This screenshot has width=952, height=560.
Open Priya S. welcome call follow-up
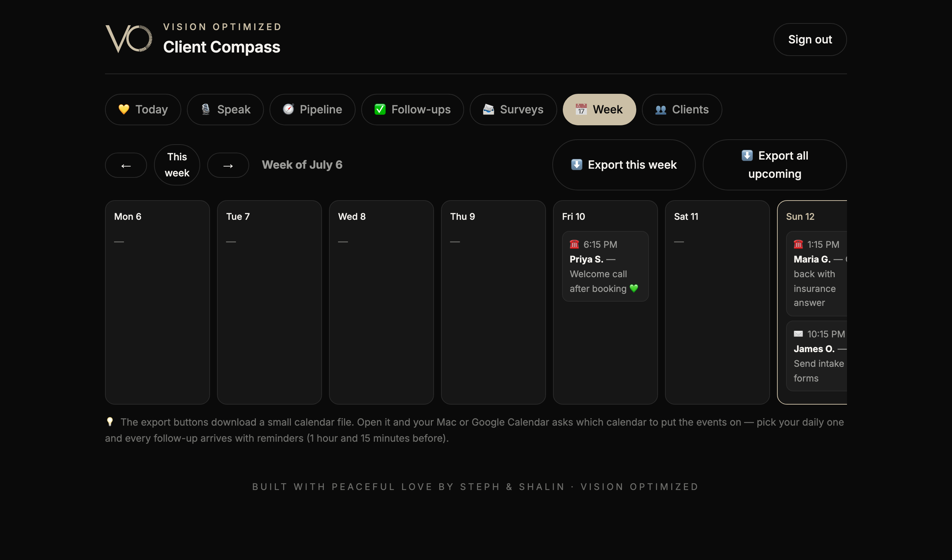605,266
